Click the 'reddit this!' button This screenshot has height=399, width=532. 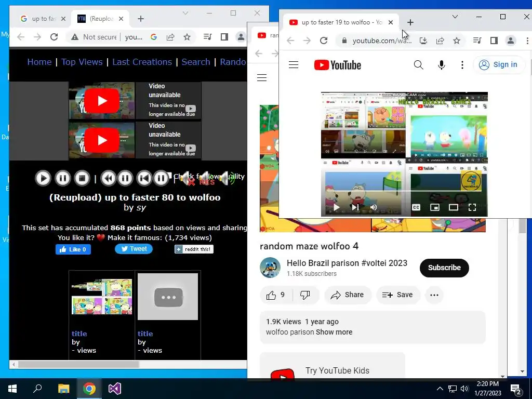[194, 249]
